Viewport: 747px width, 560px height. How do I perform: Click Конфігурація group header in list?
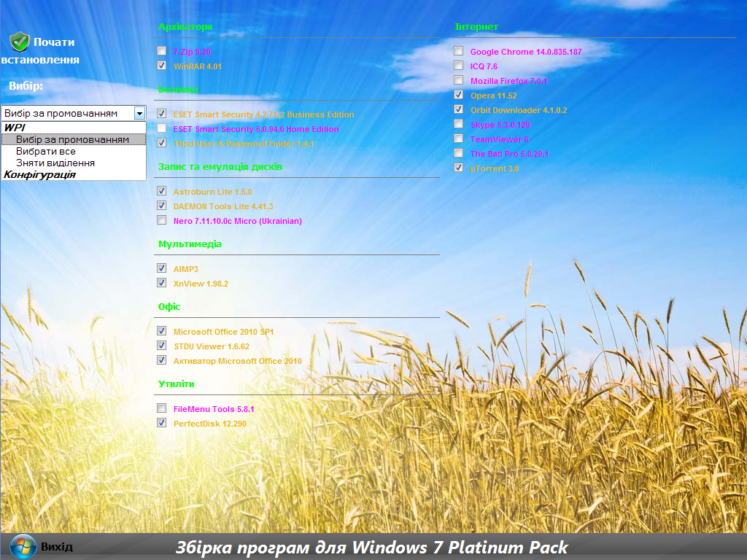(x=39, y=174)
